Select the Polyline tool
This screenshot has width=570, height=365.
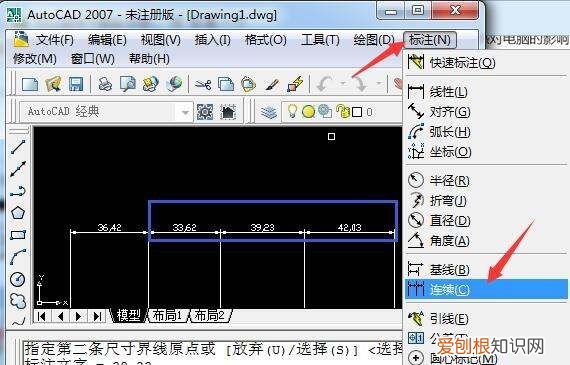pos(18,191)
